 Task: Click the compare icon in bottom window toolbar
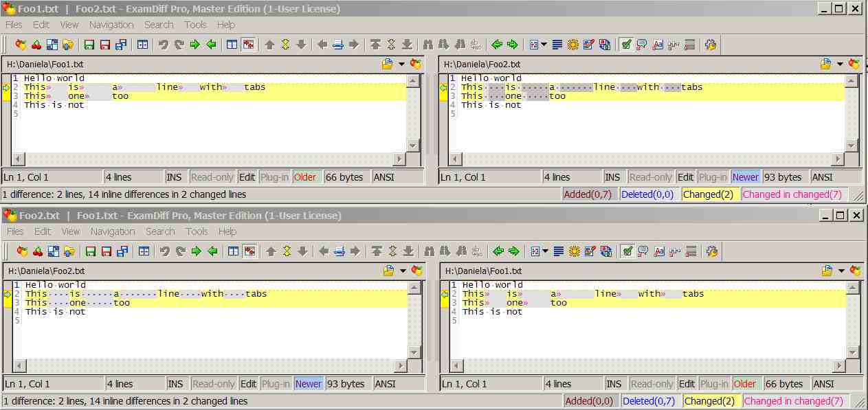pyautogui.click(x=23, y=251)
